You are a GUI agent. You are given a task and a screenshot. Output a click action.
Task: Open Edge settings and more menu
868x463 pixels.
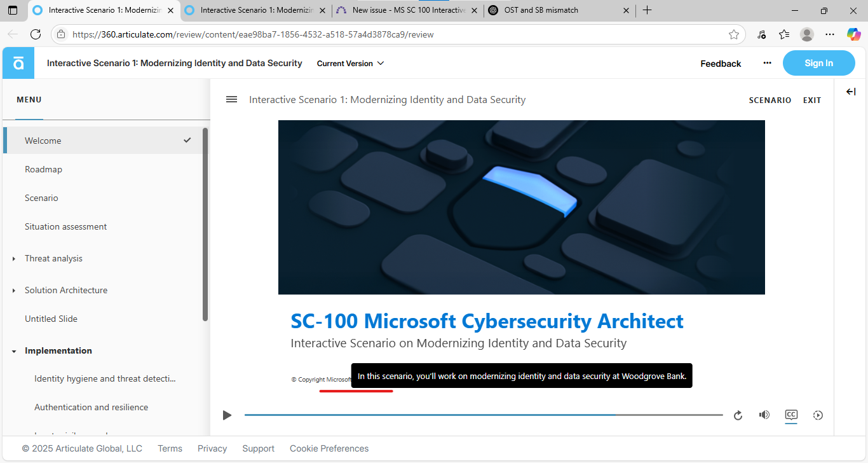[x=830, y=34]
